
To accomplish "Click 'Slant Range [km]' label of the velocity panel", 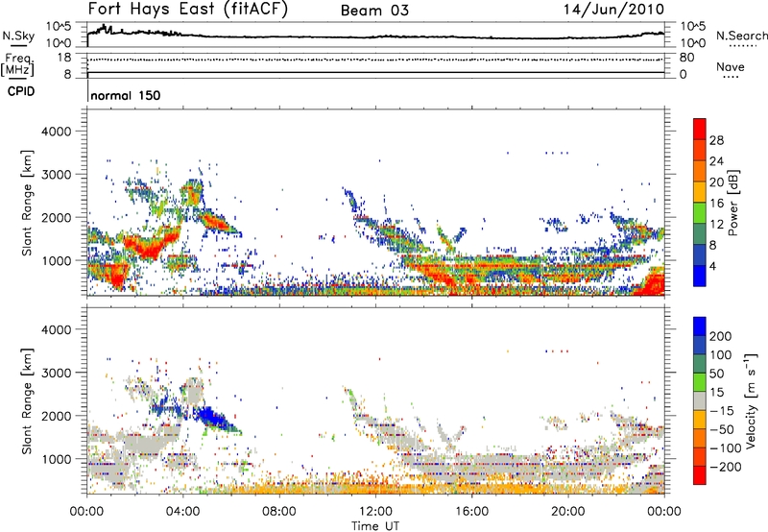I will coord(27,401).
